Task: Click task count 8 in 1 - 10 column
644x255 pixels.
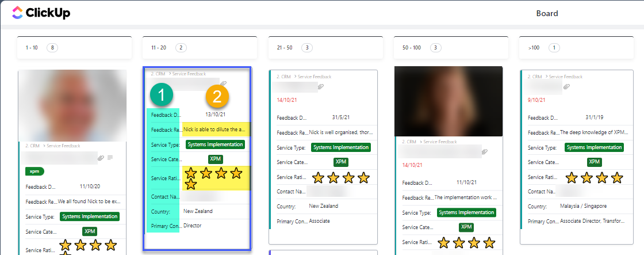Action: pos(52,48)
